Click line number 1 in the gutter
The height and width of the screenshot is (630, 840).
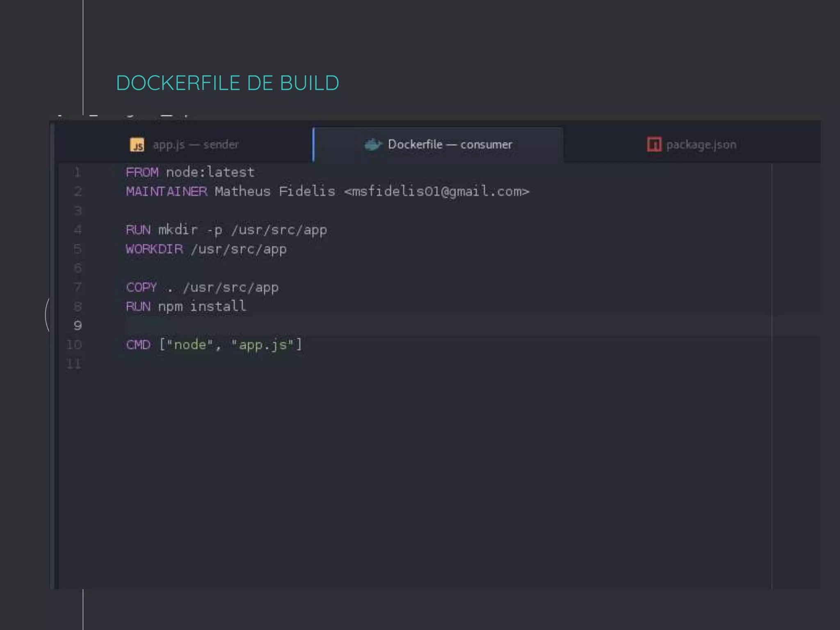tap(78, 172)
